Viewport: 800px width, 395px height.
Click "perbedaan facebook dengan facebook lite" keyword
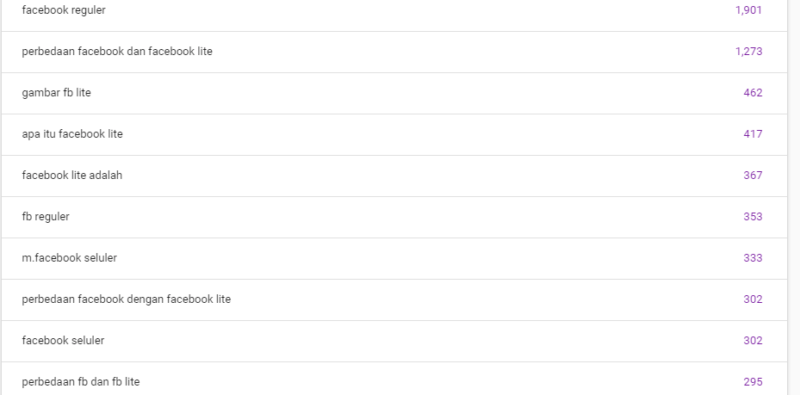coord(126,300)
